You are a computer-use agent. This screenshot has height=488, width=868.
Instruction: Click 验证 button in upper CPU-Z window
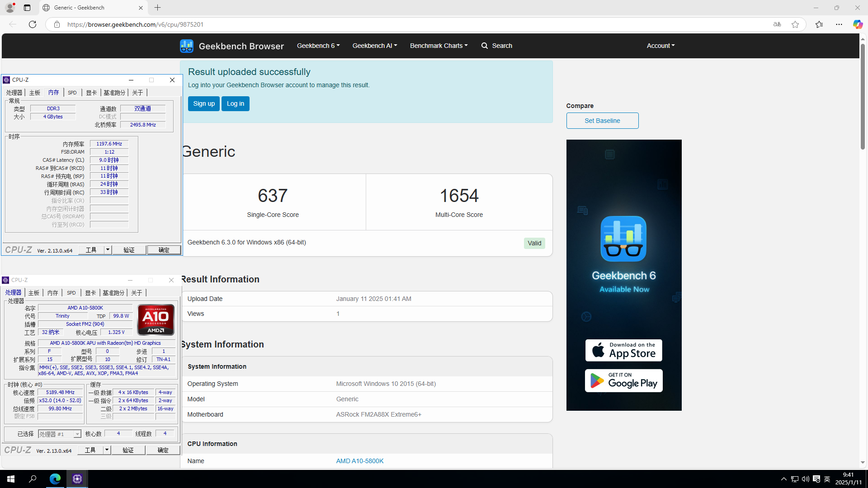[x=129, y=250]
